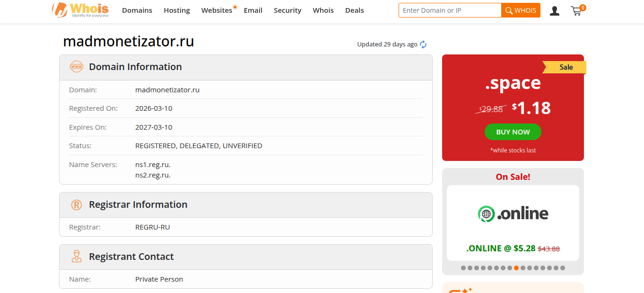
Task: Click the .space sale banner title
Action: point(513,83)
